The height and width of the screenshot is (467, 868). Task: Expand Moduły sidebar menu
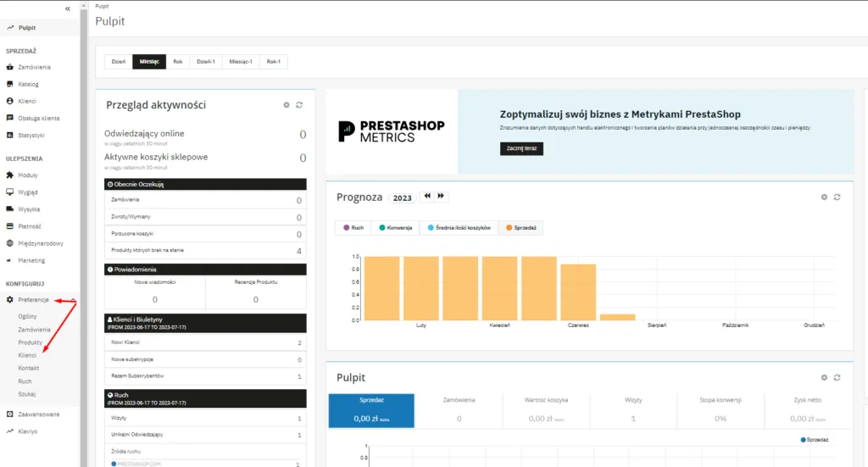coord(28,175)
